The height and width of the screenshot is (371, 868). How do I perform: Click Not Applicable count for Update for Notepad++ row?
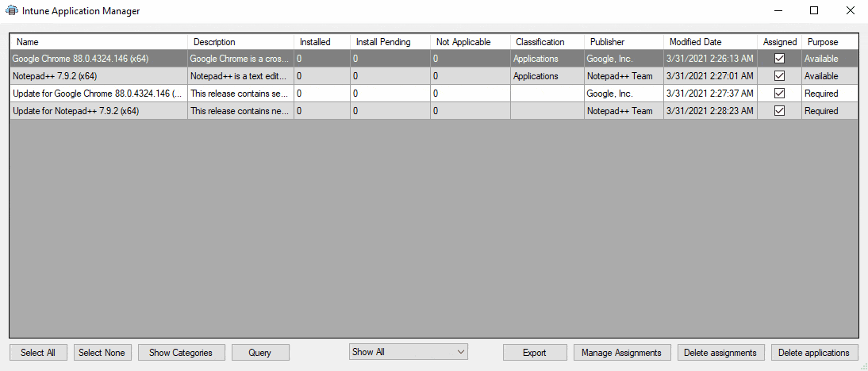470,110
